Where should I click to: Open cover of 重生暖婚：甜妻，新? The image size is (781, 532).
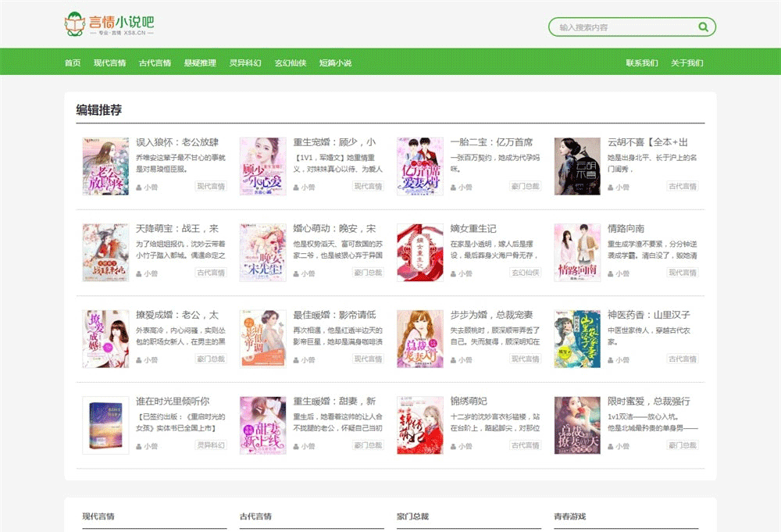tap(263, 425)
